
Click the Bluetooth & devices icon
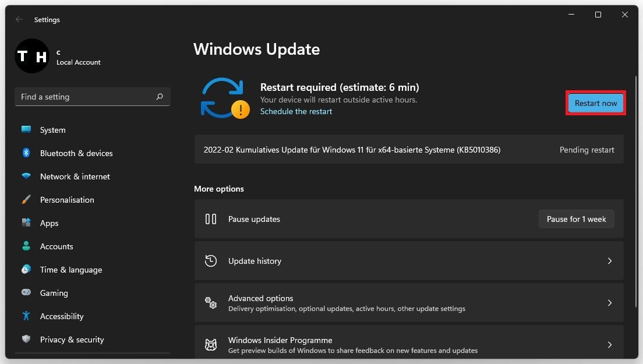pos(26,153)
